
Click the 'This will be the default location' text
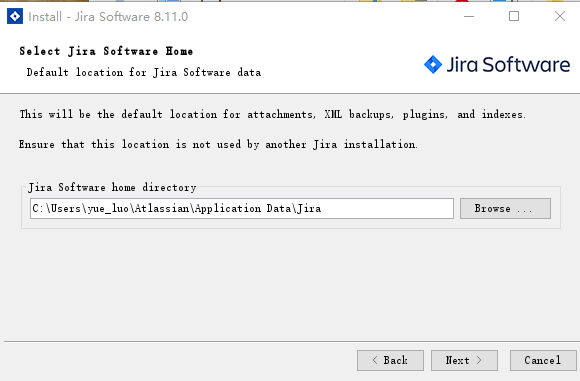pos(272,114)
